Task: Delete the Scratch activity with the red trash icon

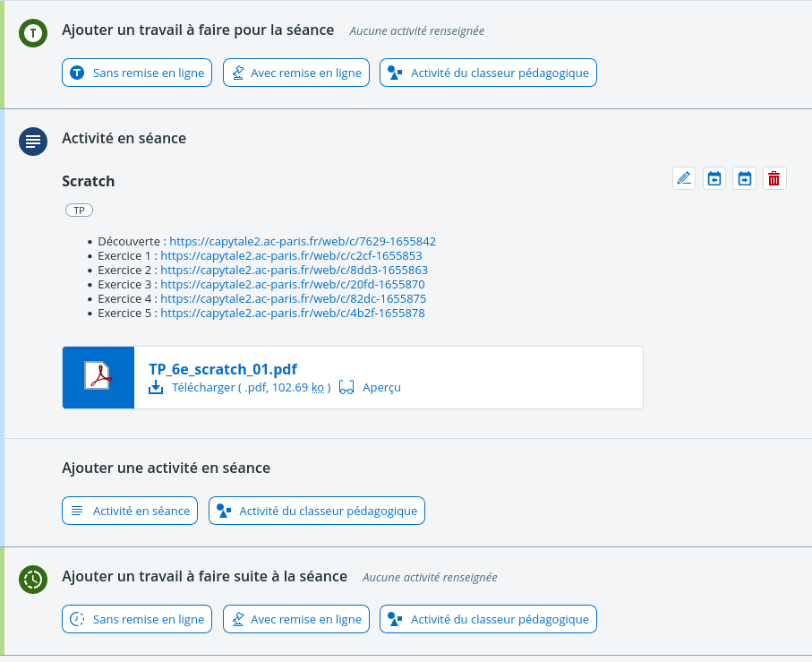Action: pos(774,178)
